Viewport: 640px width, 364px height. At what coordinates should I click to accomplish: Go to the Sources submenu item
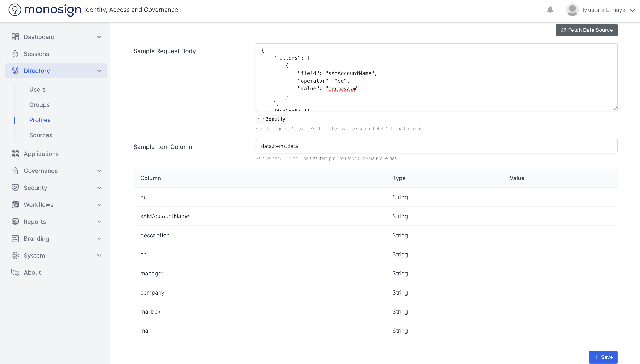[x=40, y=135]
